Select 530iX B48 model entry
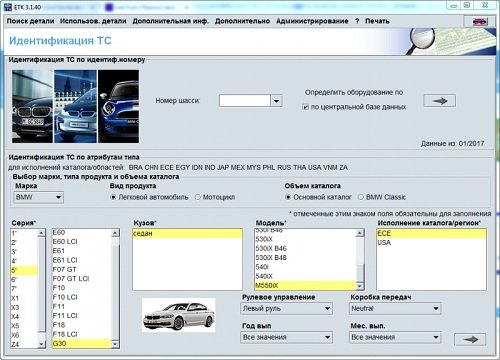Viewport: 500px width, 360px height. pyautogui.click(x=305, y=258)
